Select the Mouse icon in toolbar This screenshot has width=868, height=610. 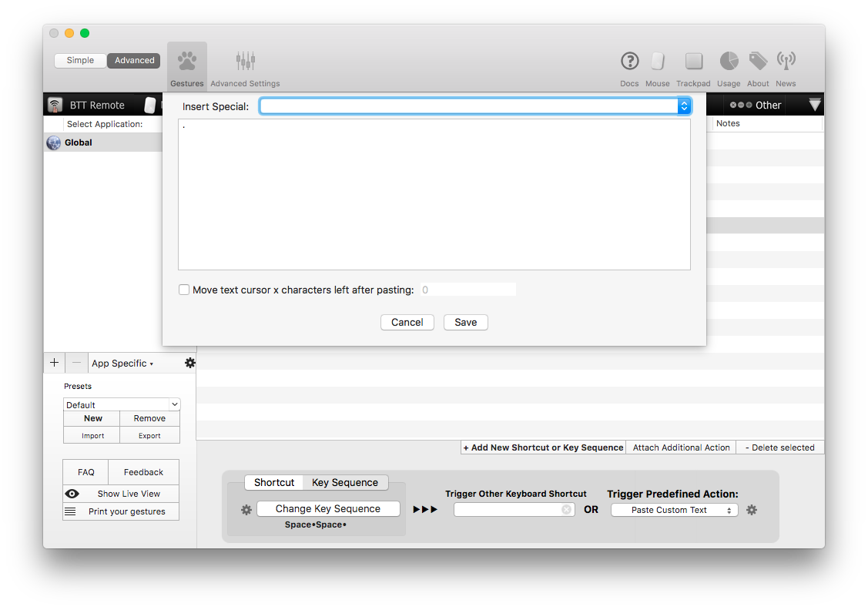(657, 61)
